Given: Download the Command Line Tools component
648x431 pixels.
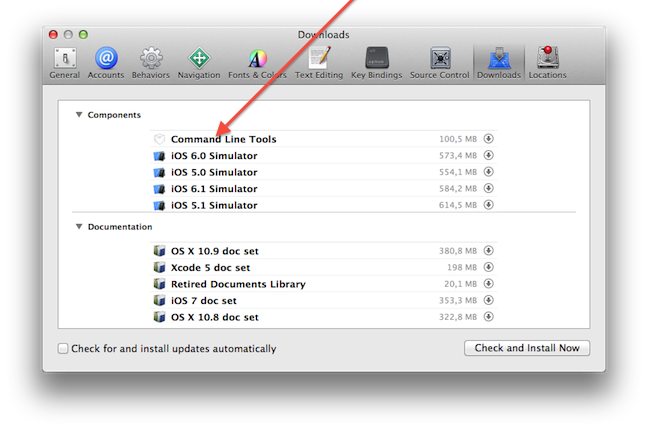Looking at the screenshot, I should 489,139.
